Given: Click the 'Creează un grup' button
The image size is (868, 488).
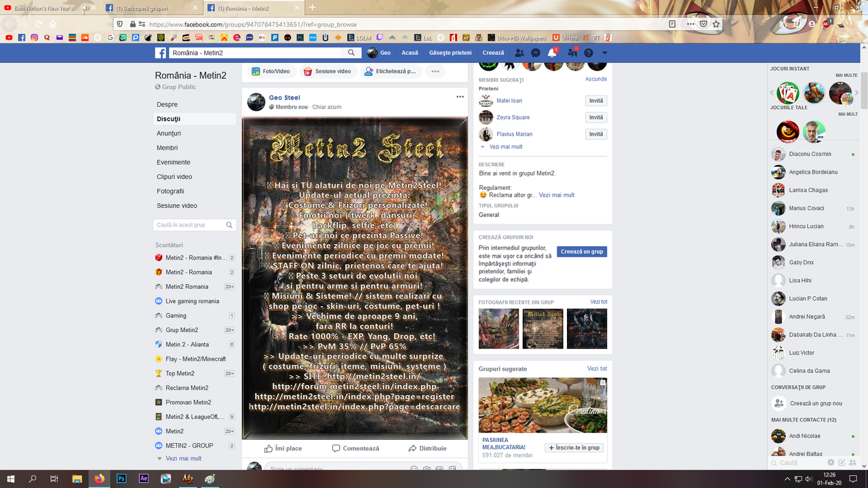Looking at the screenshot, I should (x=582, y=251).
